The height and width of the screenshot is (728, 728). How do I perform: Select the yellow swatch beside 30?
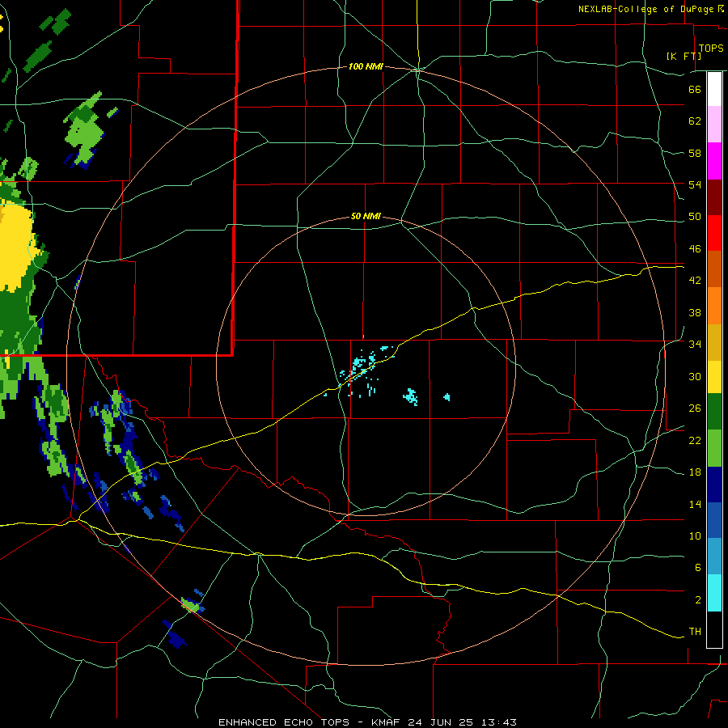(714, 376)
